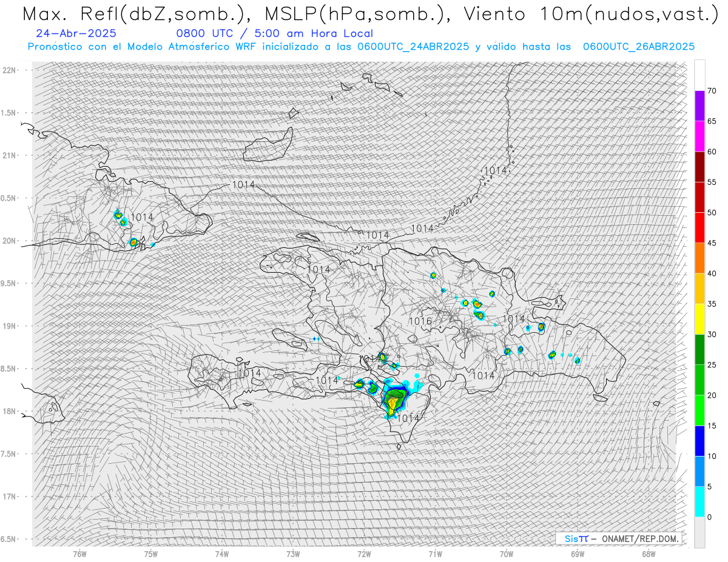Select the '20' color scale label
Screen dimensions: 728x562
(x=712, y=395)
